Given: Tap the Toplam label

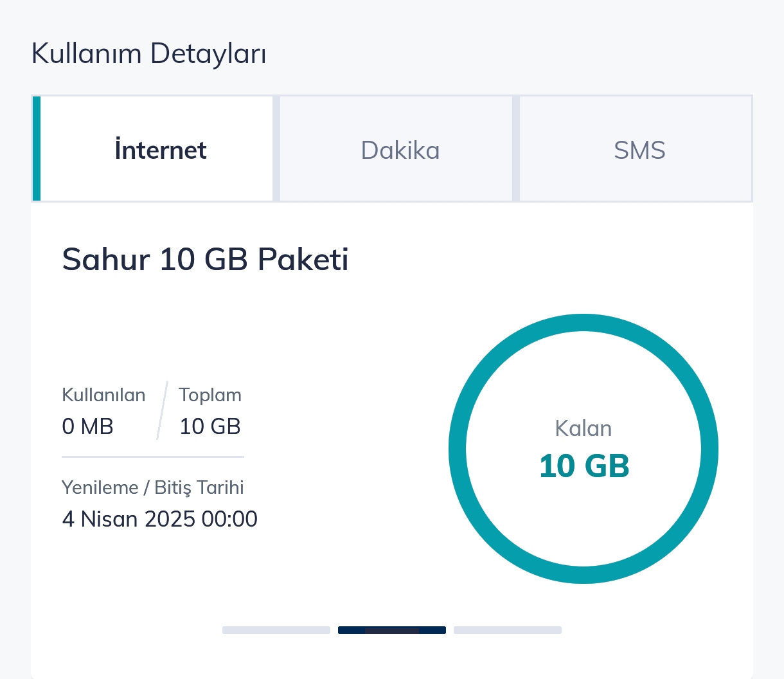Looking at the screenshot, I should [210, 395].
